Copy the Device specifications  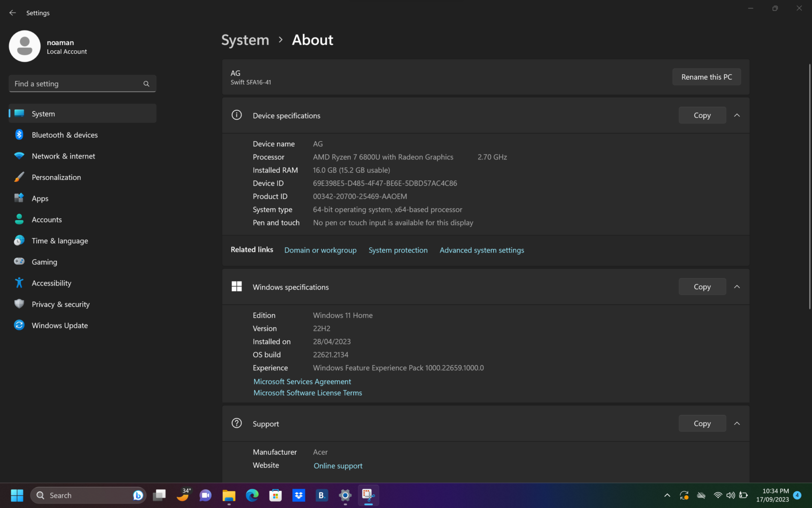coord(702,115)
